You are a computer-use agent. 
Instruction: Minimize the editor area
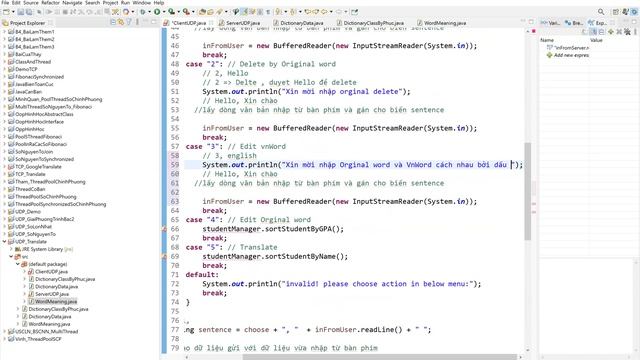tap(523, 21)
